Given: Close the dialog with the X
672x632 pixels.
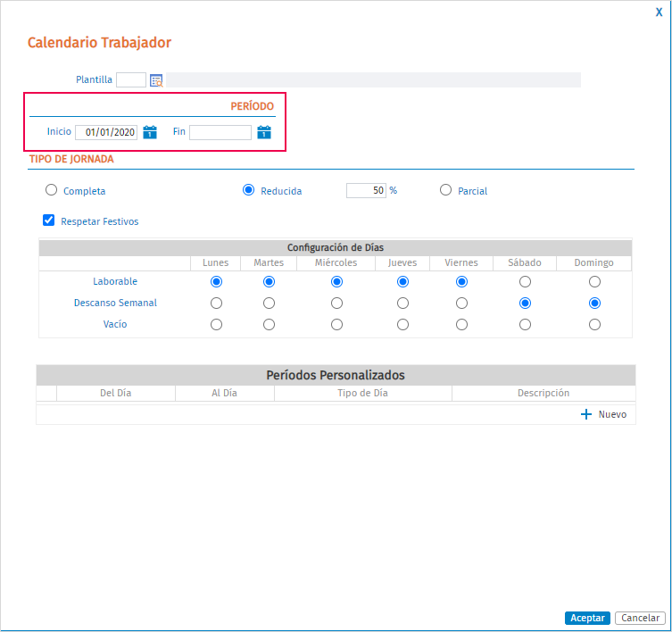Looking at the screenshot, I should point(659,12).
